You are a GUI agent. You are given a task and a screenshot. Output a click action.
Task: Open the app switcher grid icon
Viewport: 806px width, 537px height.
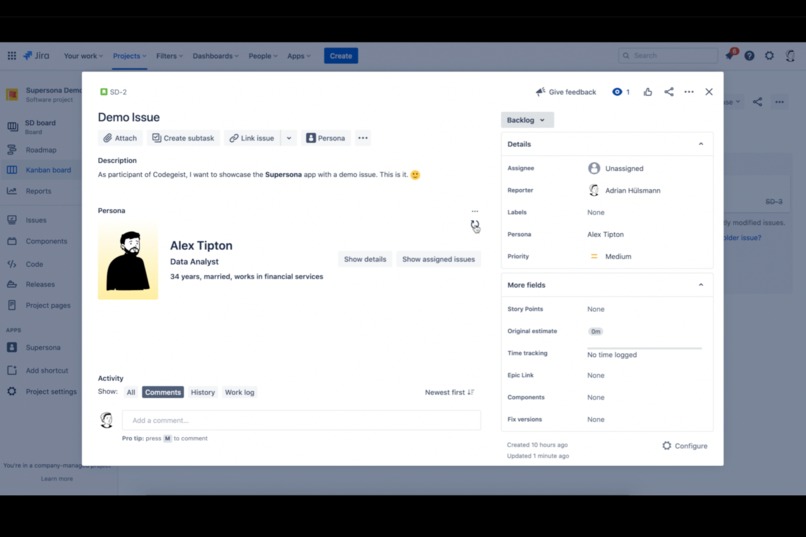[x=11, y=55]
